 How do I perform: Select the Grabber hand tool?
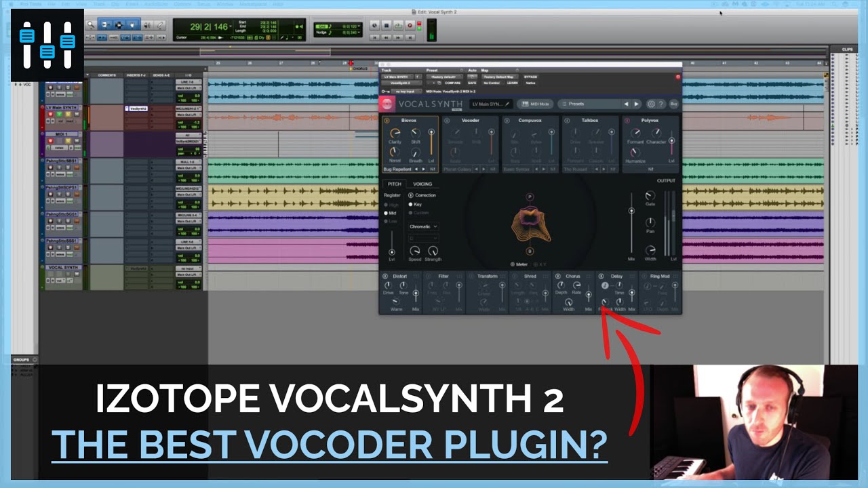point(132,25)
